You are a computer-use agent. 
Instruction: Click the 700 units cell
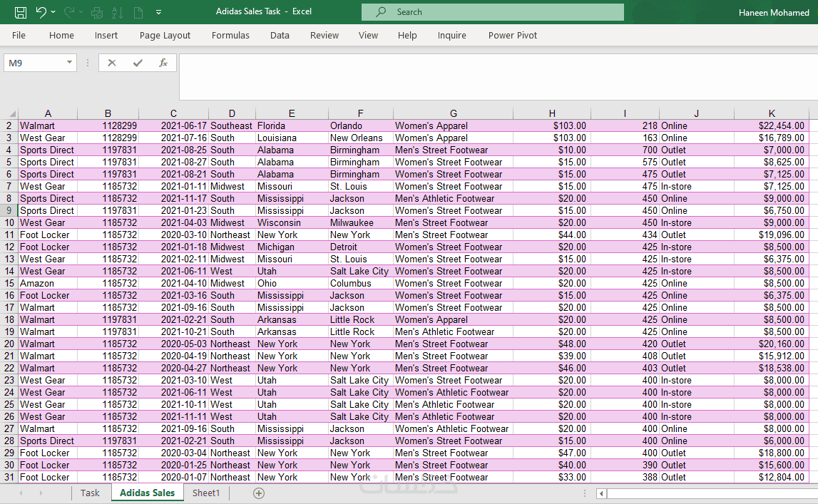coord(625,150)
